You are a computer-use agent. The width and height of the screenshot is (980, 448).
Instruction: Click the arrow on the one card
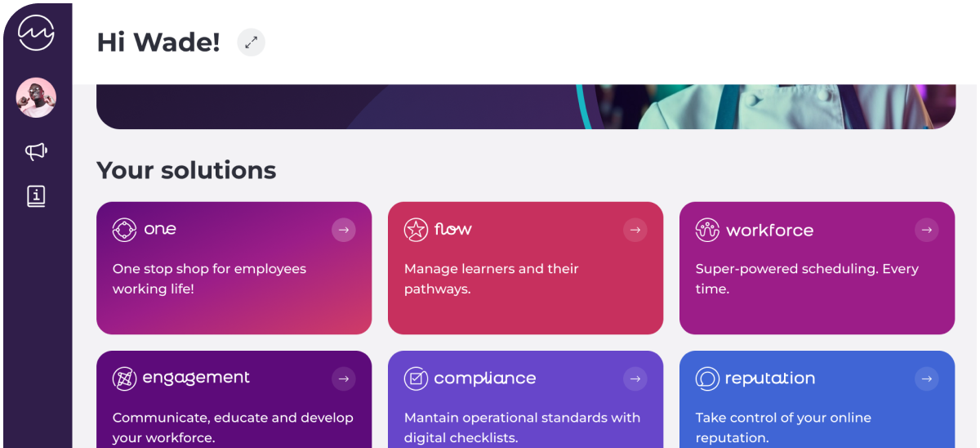pyautogui.click(x=344, y=230)
